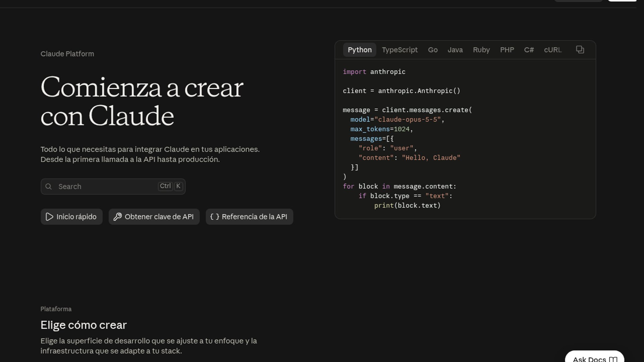The image size is (644, 362).
Task: Show the Ruby code example
Action: (x=481, y=50)
